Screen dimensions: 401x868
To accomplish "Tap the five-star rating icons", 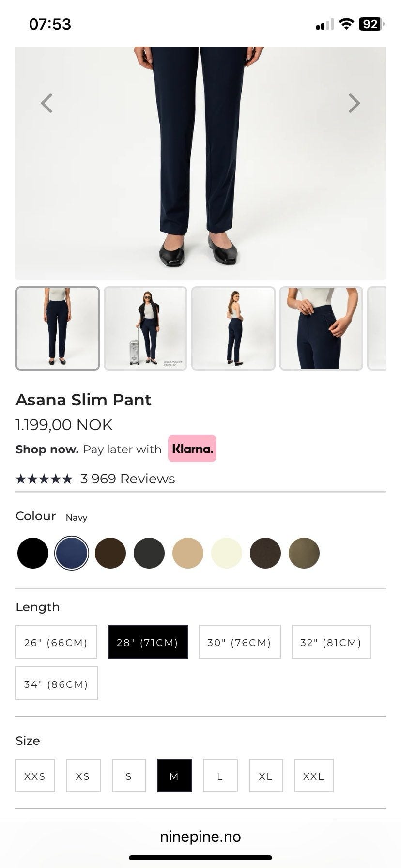I will (44, 479).
